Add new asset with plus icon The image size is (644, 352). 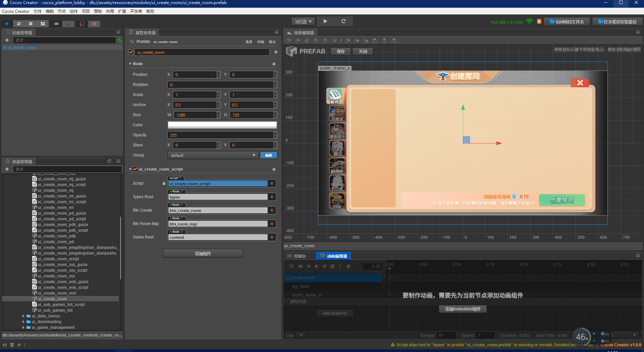pyautogui.click(x=7, y=169)
